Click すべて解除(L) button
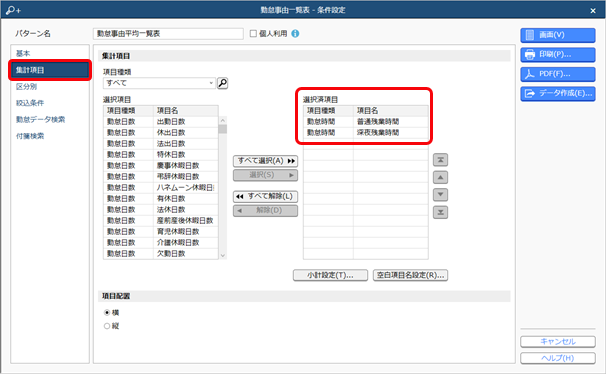 coord(266,196)
